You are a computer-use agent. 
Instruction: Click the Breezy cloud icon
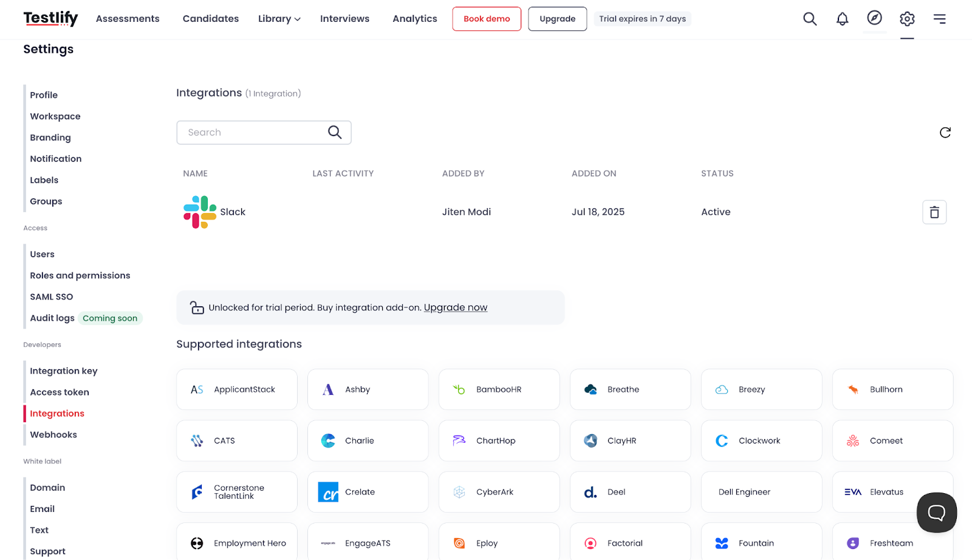tap(722, 389)
